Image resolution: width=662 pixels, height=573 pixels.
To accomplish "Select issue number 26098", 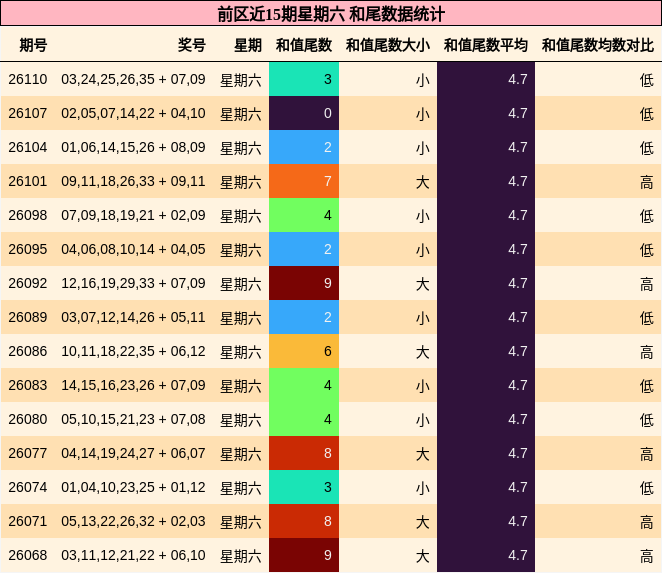I will click(28, 215).
